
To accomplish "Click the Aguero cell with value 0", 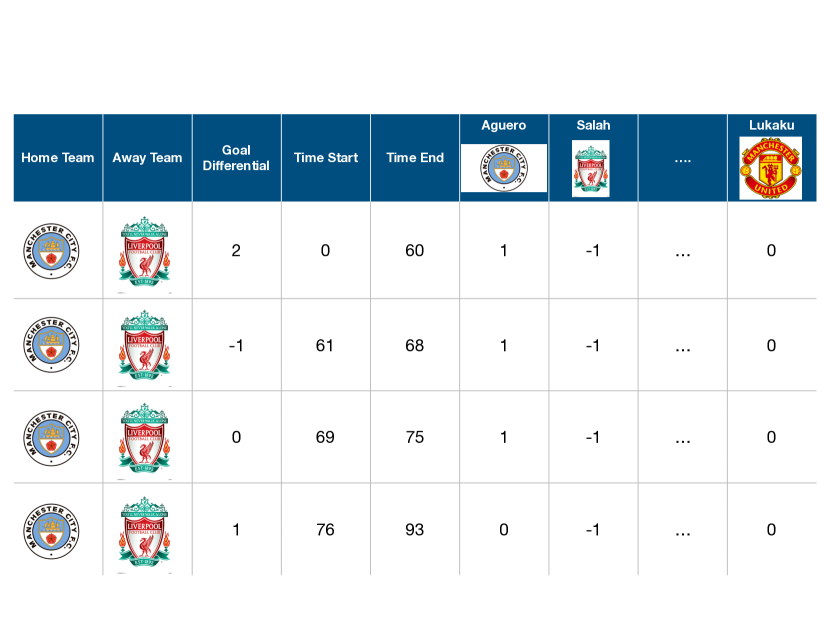I will pos(504,530).
